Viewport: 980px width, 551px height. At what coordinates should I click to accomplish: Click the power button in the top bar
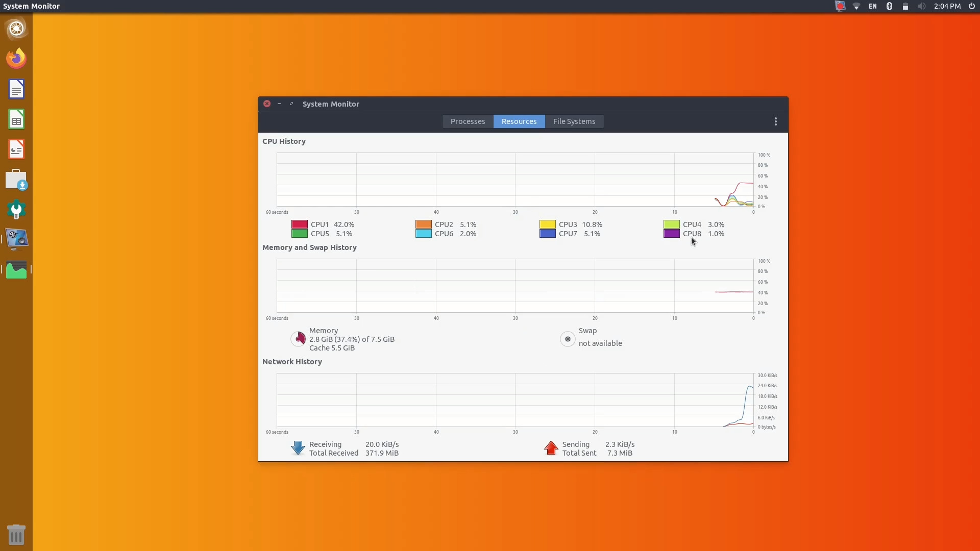pos(972,6)
